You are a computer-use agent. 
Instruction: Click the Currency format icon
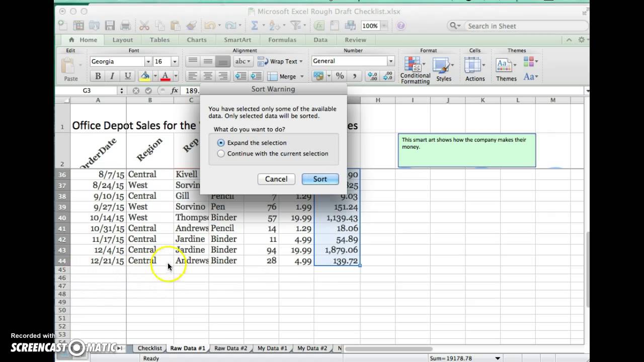[x=318, y=76]
